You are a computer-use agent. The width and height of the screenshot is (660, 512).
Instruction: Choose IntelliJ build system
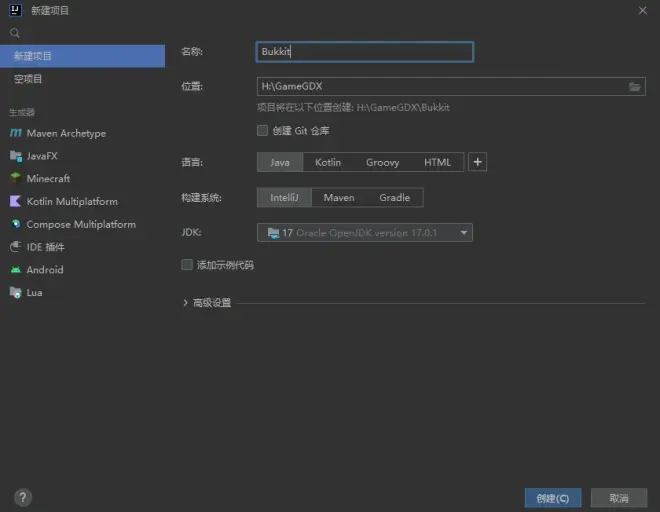tap(284, 197)
